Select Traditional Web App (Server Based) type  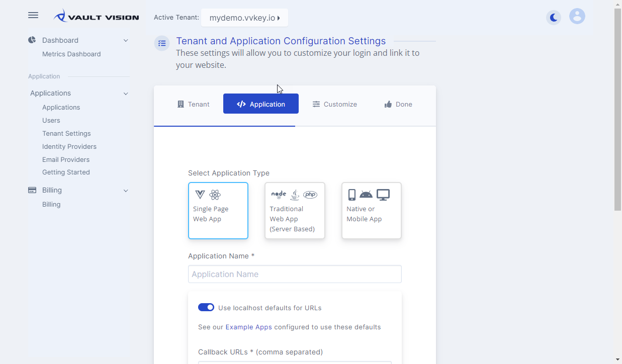(x=295, y=211)
